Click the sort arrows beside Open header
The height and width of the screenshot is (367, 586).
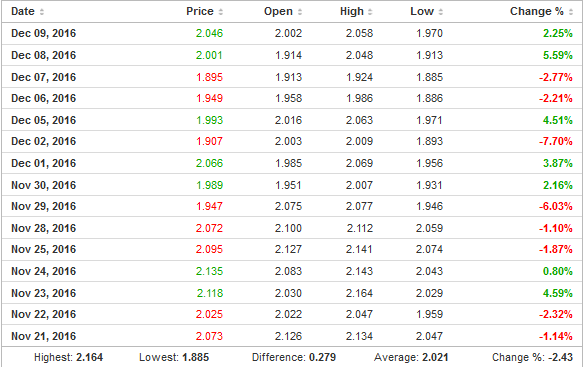[x=300, y=12]
